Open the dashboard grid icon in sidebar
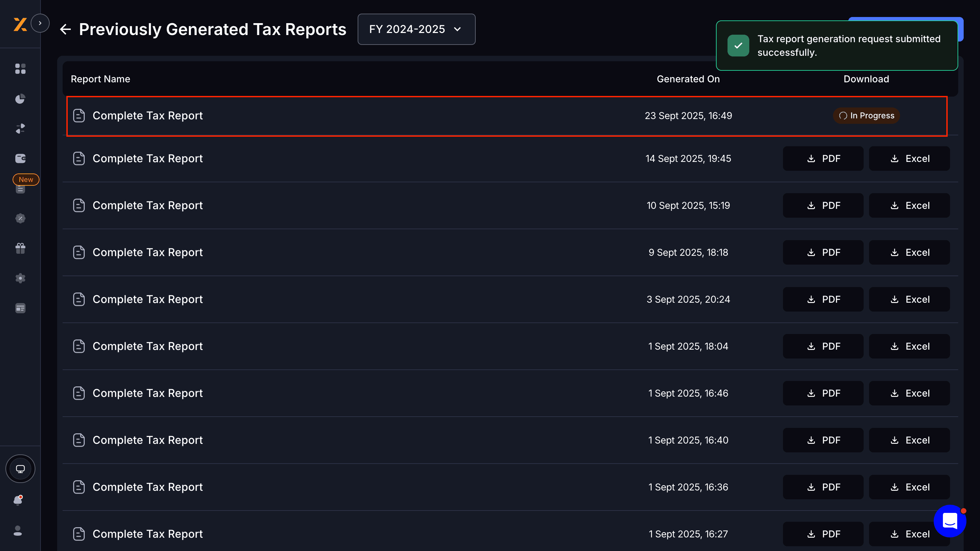 [x=20, y=69]
